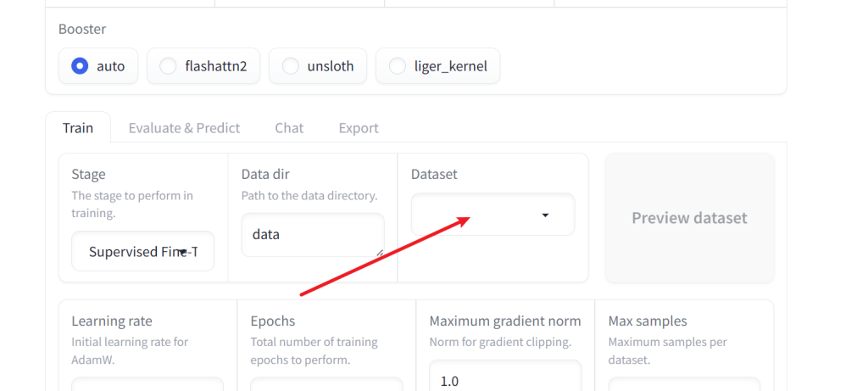868x391 pixels.
Task: Click the Maximum gradient norm field
Action: 505,379
